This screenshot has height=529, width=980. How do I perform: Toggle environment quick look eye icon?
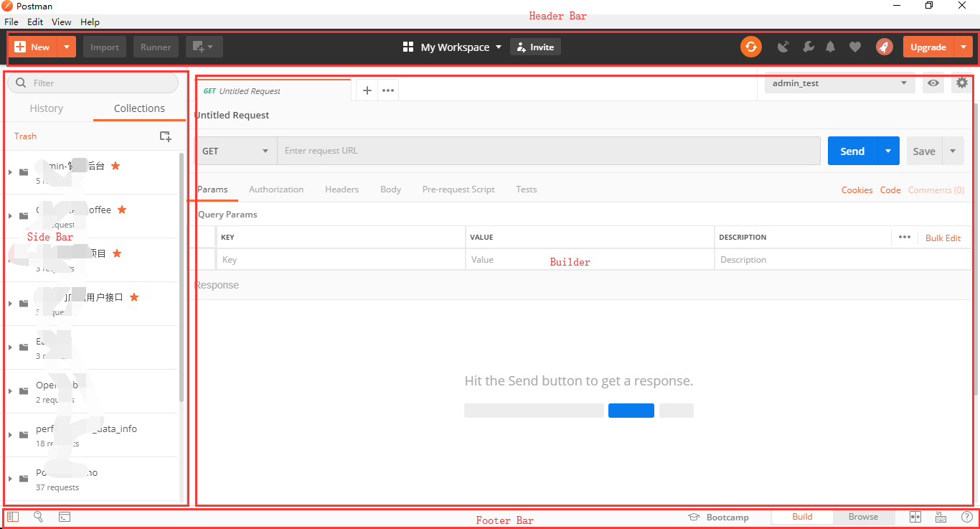[x=933, y=83]
